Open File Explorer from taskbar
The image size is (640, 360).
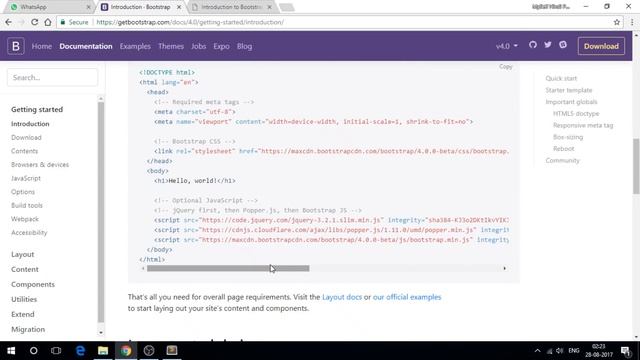tap(103, 351)
